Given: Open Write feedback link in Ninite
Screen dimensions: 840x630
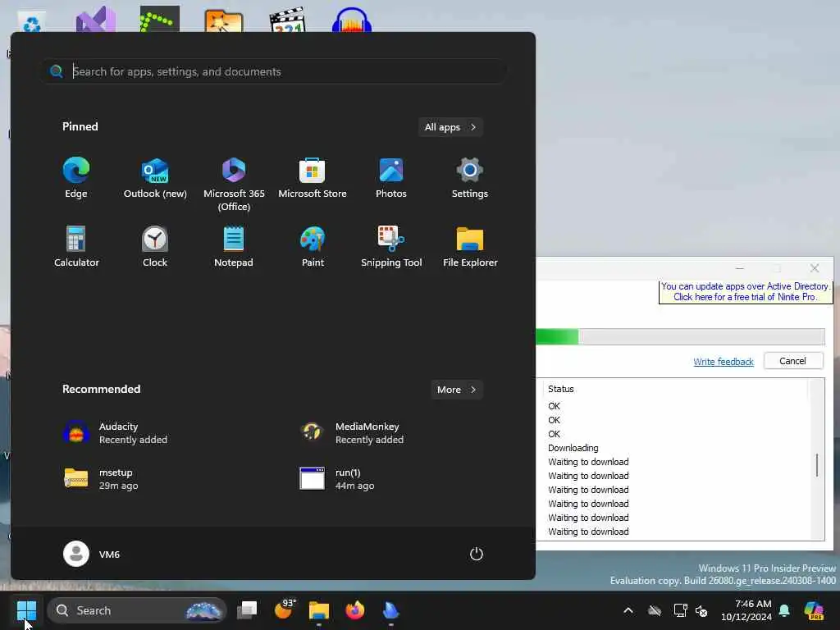Looking at the screenshot, I should [724, 362].
